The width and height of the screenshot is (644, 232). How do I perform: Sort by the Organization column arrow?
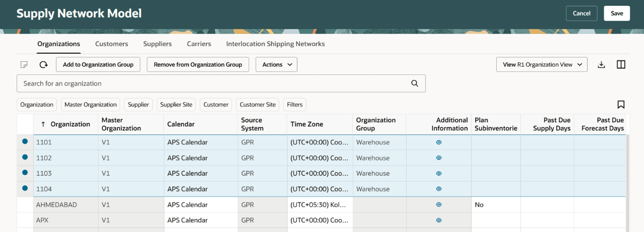coord(43,124)
